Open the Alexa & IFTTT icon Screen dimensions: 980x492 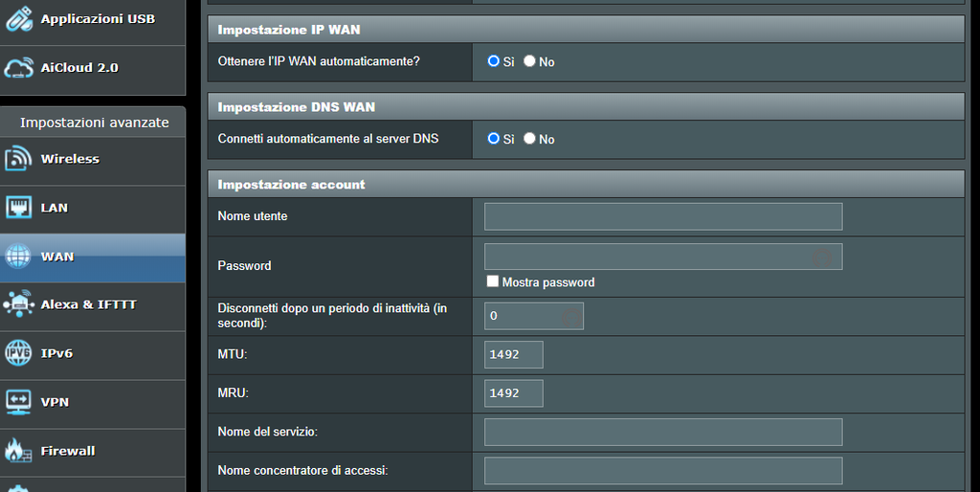point(18,304)
